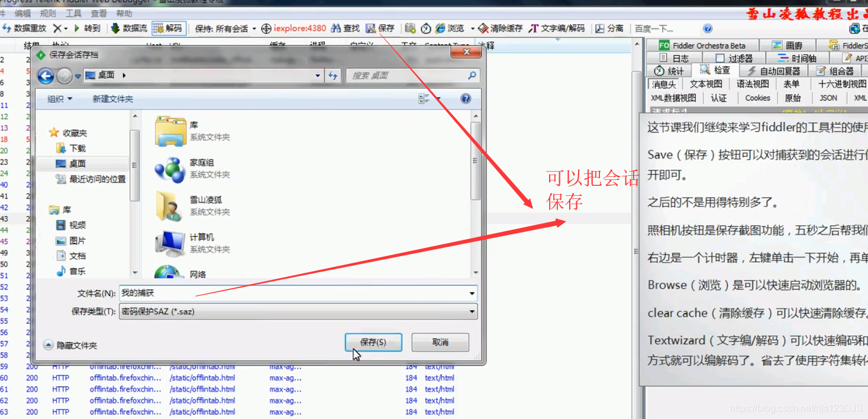868x419 pixels.
Task: Select the JSON inspector tab
Action: coord(828,98)
